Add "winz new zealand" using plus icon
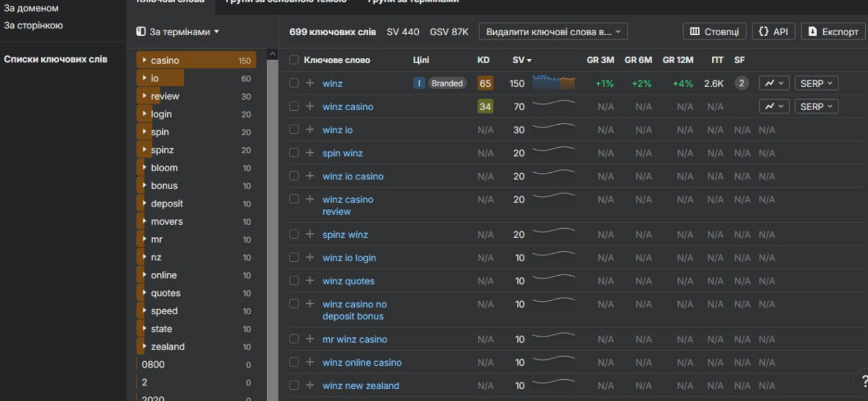Image resolution: width=868 pixels, height=401 pixels. pos(310,385)
